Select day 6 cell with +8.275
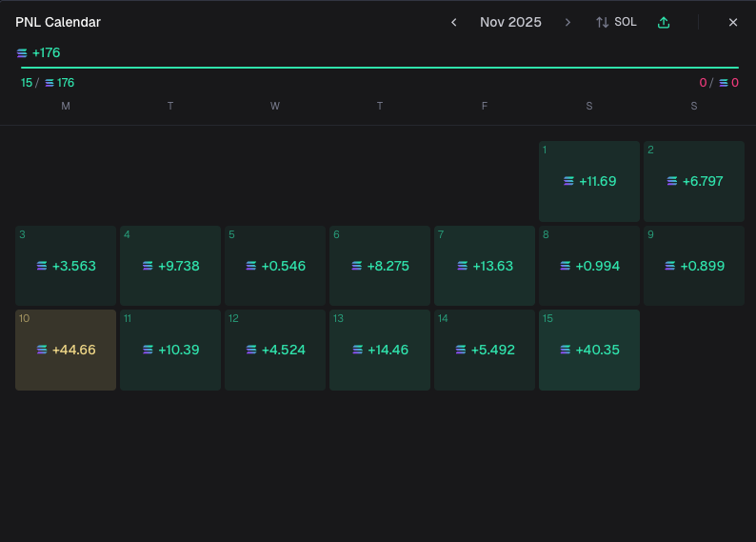 tap(380, 266)
